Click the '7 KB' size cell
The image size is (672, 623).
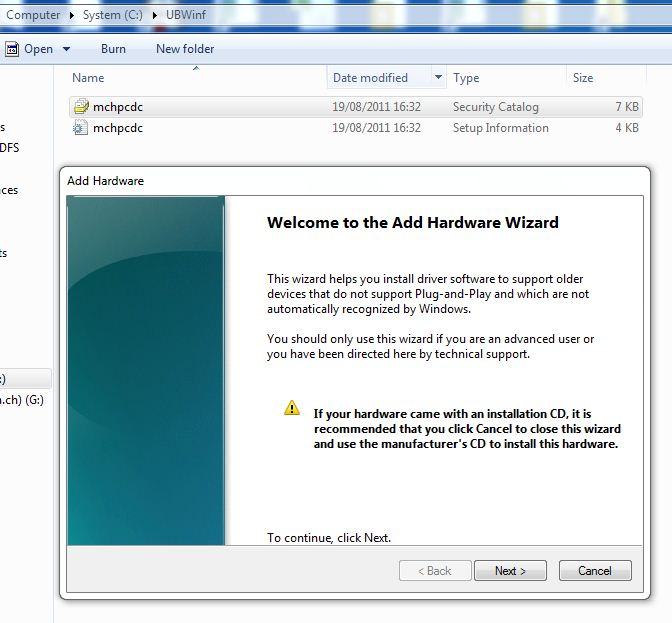[x=627, y=106]
